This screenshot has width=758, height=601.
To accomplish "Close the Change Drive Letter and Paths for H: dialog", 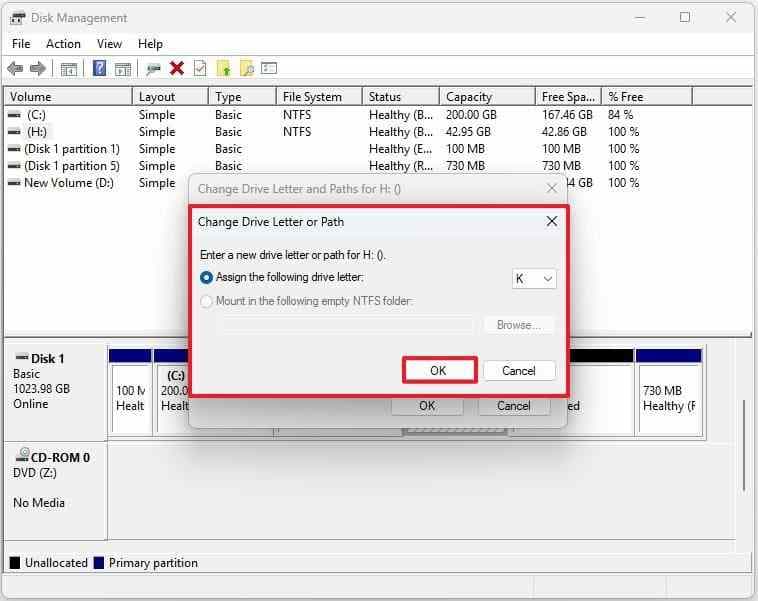I will (552, 189).
